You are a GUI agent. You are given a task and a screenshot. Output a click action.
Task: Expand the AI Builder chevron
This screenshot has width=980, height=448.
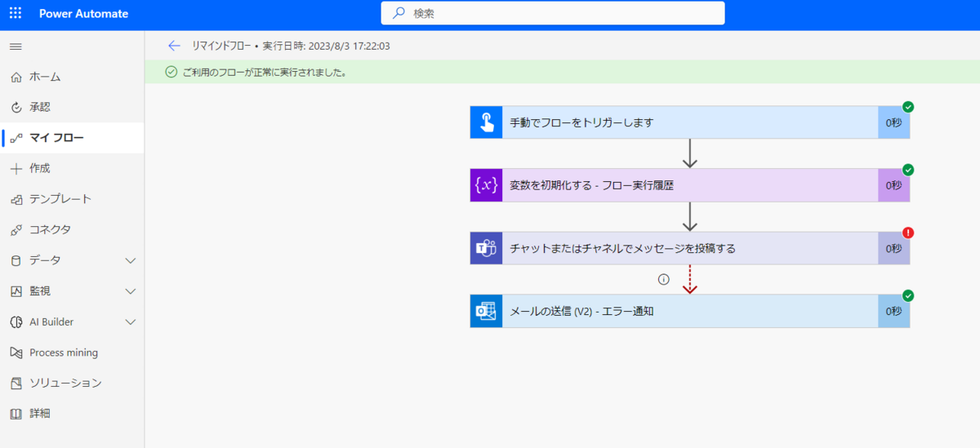point(130,322)
